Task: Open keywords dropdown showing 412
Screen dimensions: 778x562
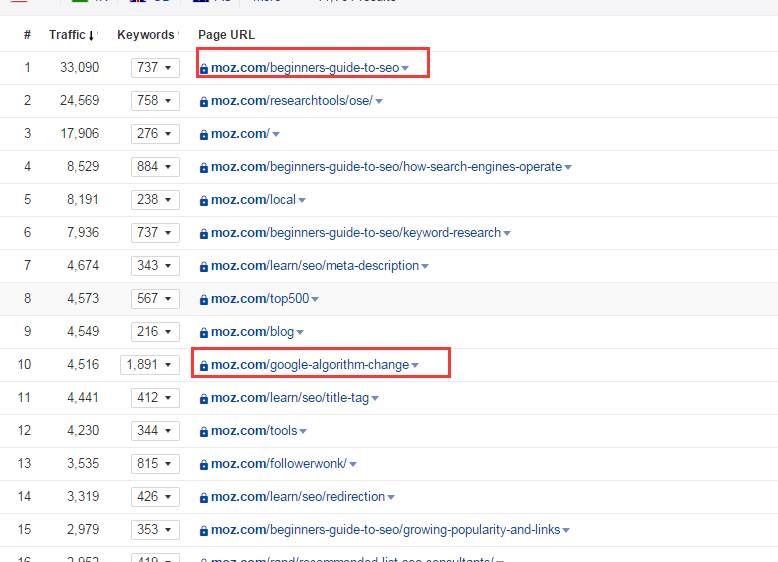Action: [155, 397]
